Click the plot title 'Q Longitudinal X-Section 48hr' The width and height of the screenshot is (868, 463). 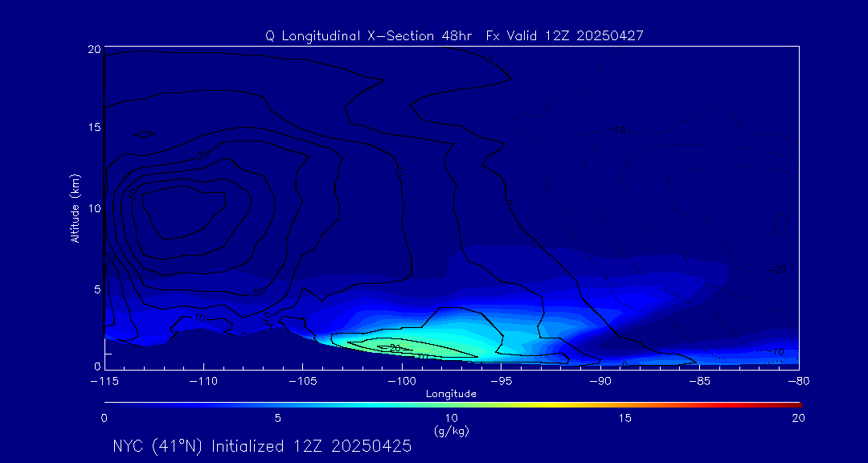click(368, 36)
